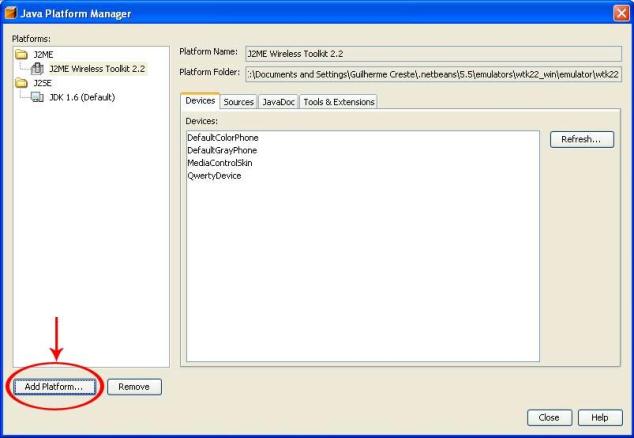
Task: Click the Remove button
Action: (134, 387)
